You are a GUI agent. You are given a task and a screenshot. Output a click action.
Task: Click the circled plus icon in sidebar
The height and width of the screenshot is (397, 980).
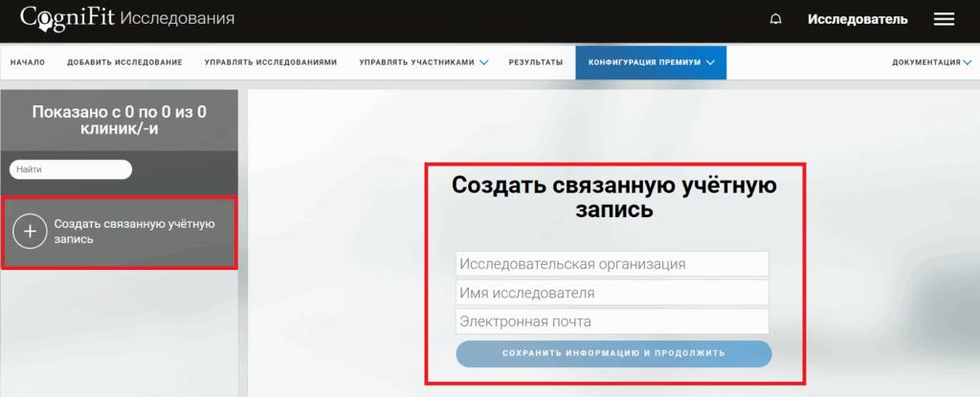tap(30, 232)
